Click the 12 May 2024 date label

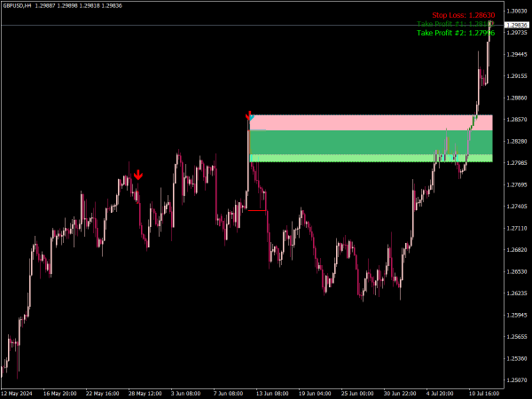(17, 393)
